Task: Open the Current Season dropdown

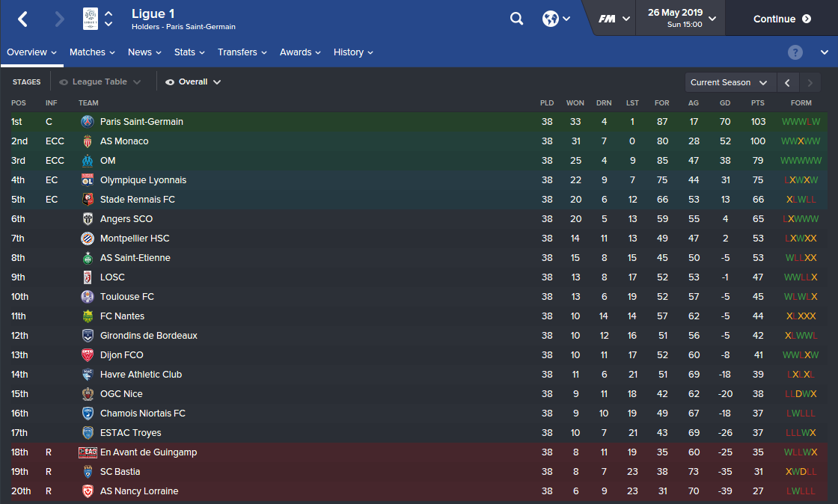Action: (x=729, y=83)
